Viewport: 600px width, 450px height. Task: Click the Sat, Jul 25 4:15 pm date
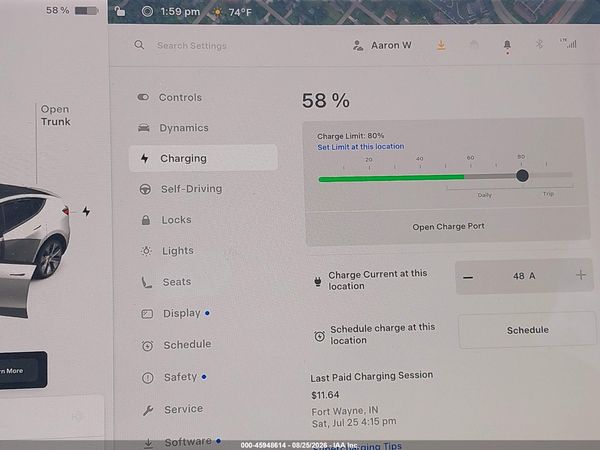(x=354, y=423)
